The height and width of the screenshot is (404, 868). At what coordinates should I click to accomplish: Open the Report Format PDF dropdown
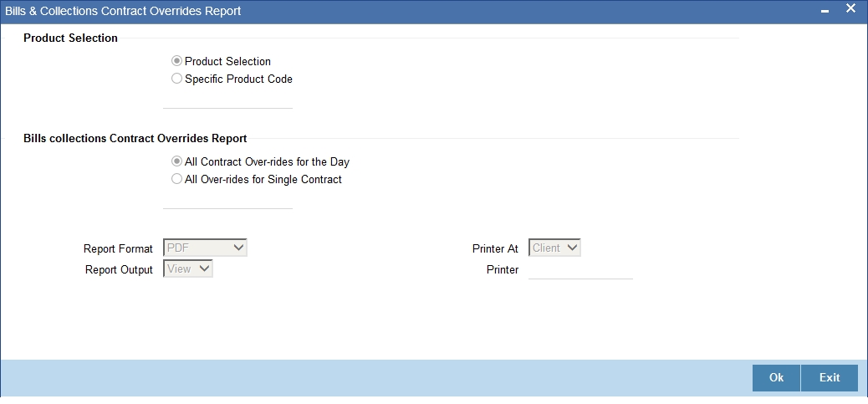point(206,248)
